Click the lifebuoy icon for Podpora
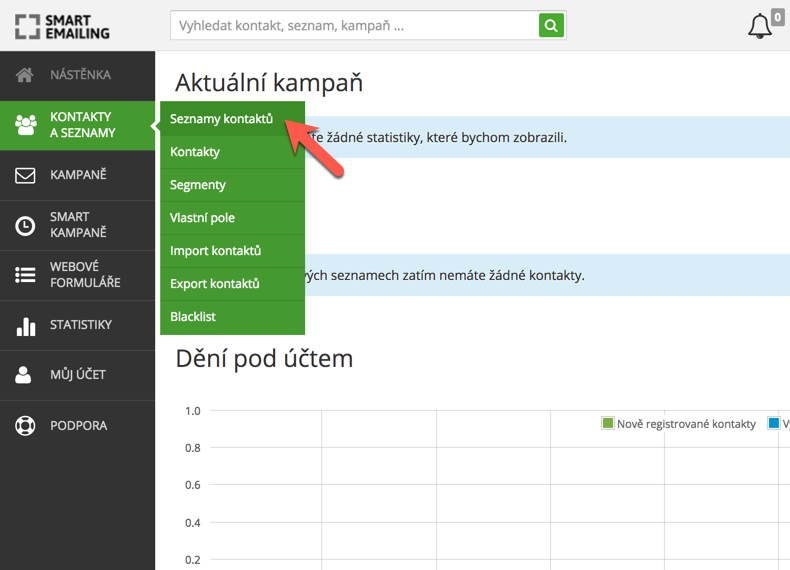Screen dimensions: 790x570 tap(25, 426)
